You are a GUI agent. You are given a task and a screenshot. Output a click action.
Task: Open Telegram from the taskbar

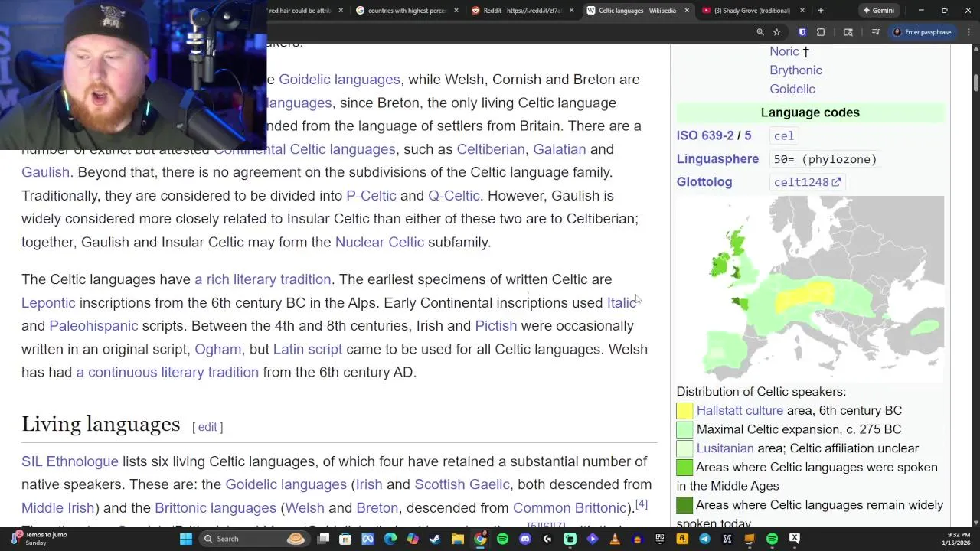(x=704, y=539)
